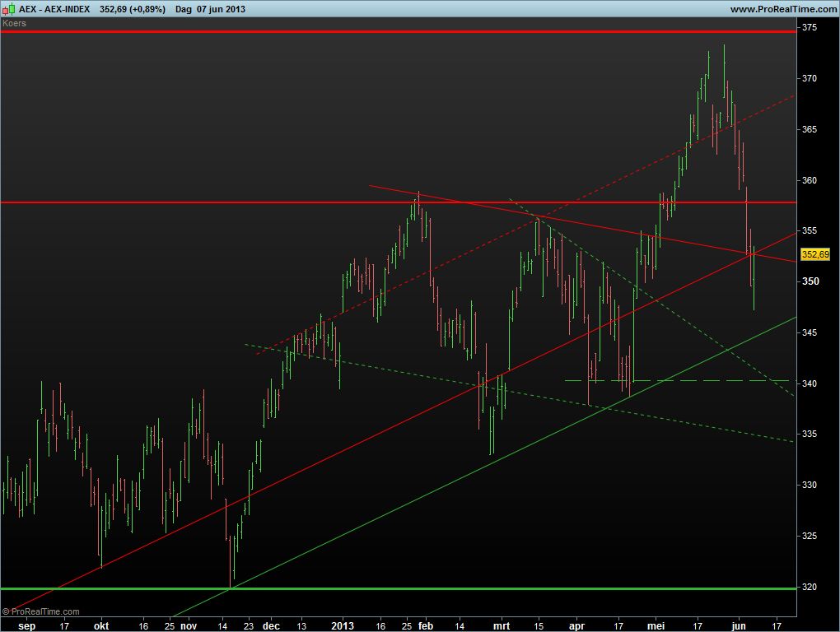The width and height of the screenshot is (840, 632).
Task: Click the 'feb' month label on time axis
Action: click(425, 625)
